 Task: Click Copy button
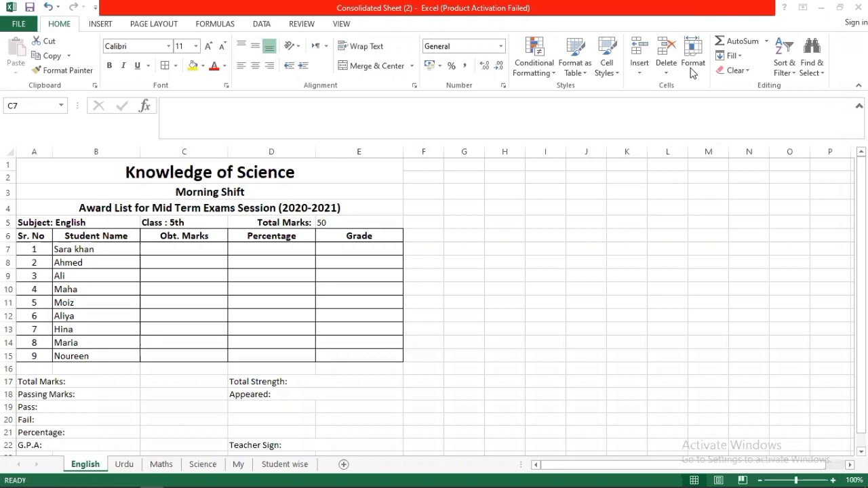[46, 56]
